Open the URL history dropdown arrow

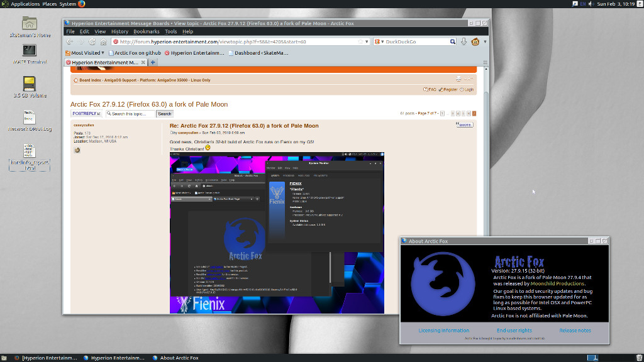pos(367,41)
